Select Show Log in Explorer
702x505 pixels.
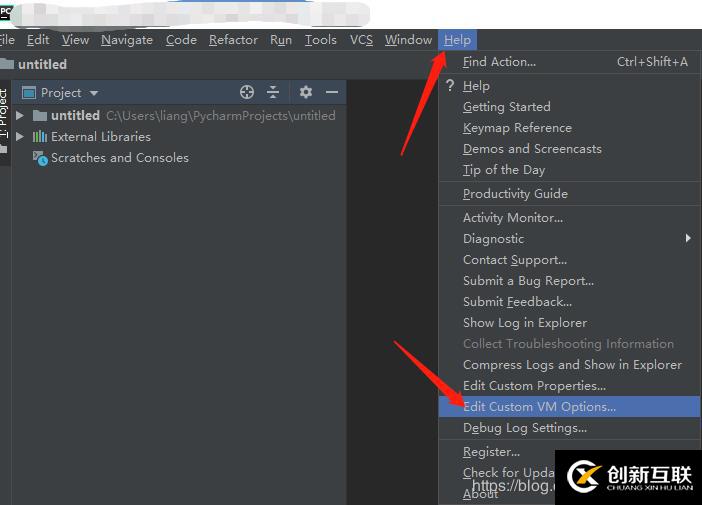coord(569,323)
